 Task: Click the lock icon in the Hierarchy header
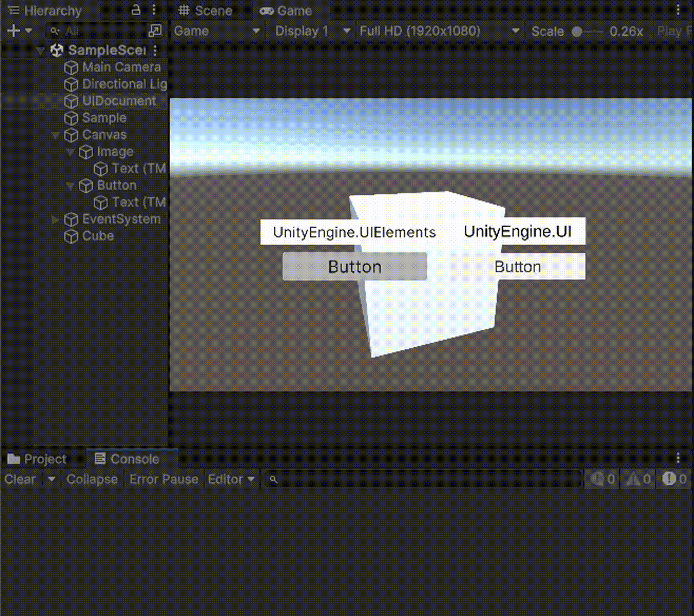click(136, 9)
